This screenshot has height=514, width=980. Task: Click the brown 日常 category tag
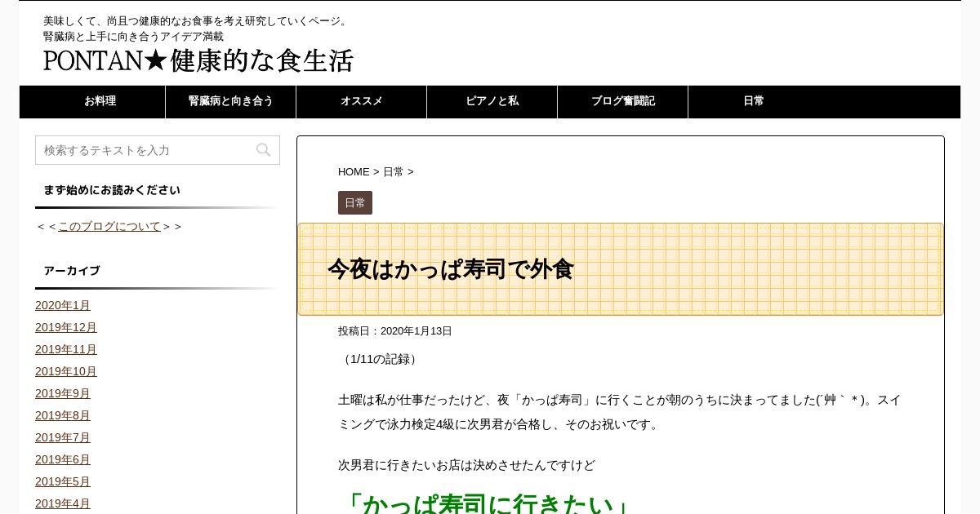coord(355,202)
